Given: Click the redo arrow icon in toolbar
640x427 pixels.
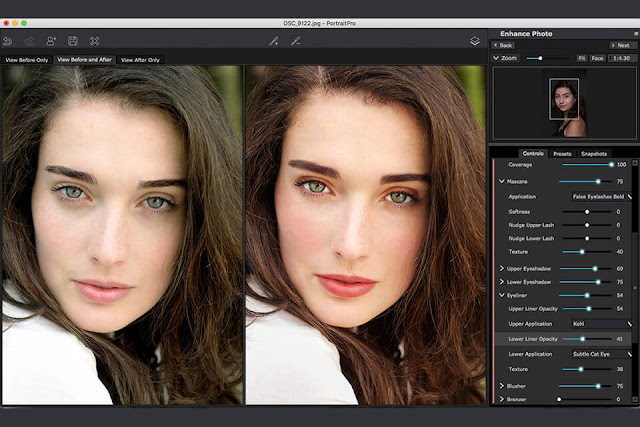Looking at the screenshot, I should click(29, 41).
